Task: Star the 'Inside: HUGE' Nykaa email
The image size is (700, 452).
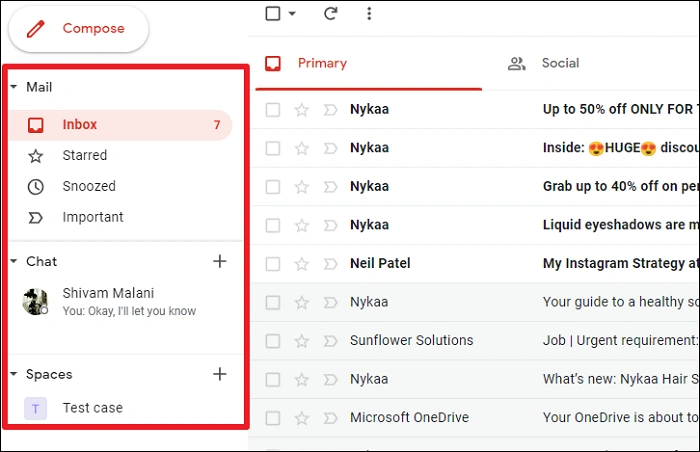Action: click(x=302, y=148)
